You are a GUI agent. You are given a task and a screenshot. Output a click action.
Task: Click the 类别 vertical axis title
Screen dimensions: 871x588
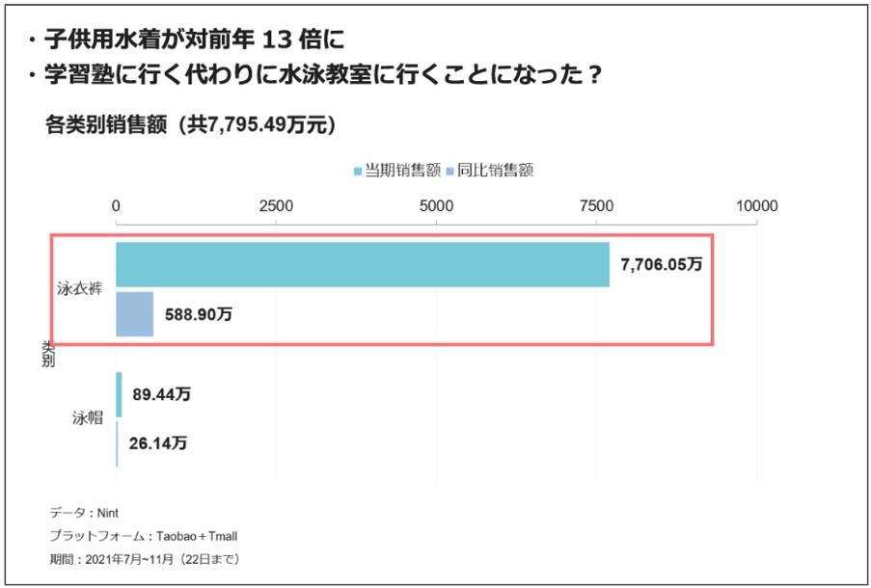pyautogui.click(x=48, y=353)
